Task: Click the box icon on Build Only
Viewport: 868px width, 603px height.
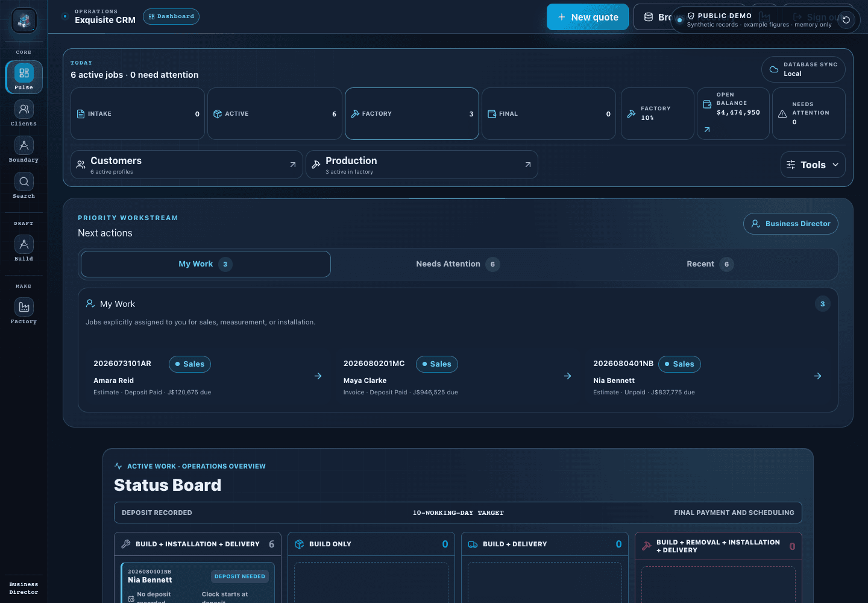Action: point(300,544)
